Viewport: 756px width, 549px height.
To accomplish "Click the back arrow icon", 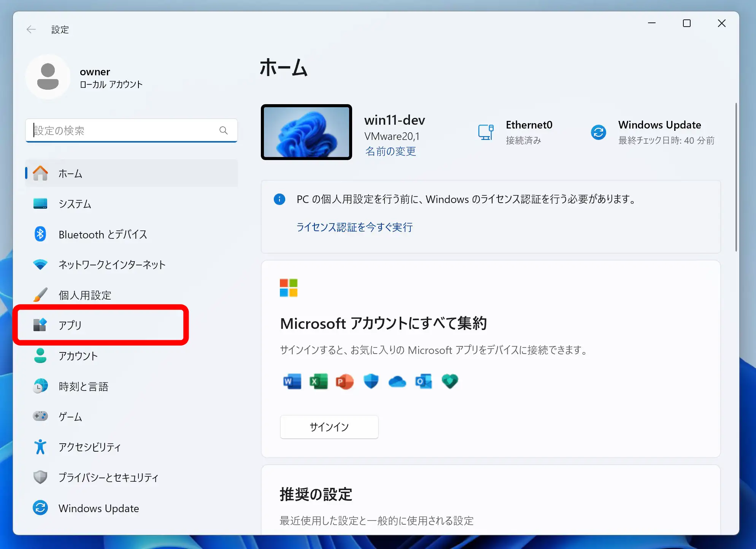I will (31, 30).
